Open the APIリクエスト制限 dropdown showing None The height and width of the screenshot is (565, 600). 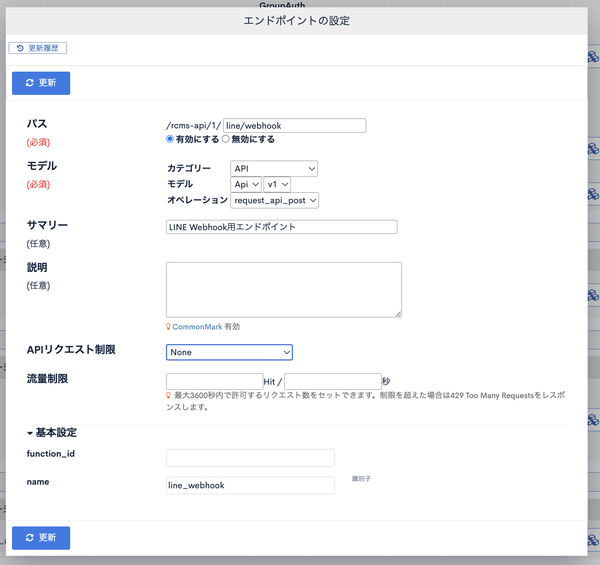[x=229, y=352]
